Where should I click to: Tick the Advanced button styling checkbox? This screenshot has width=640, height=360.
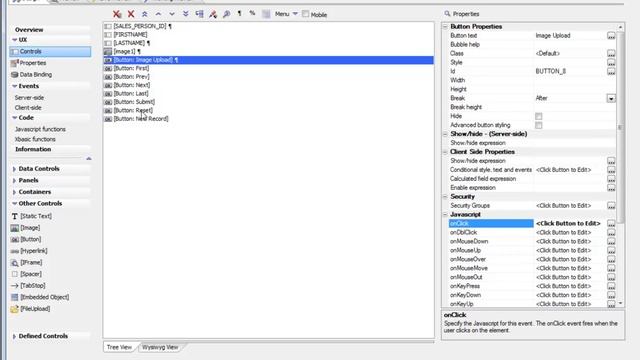[539, 125]
